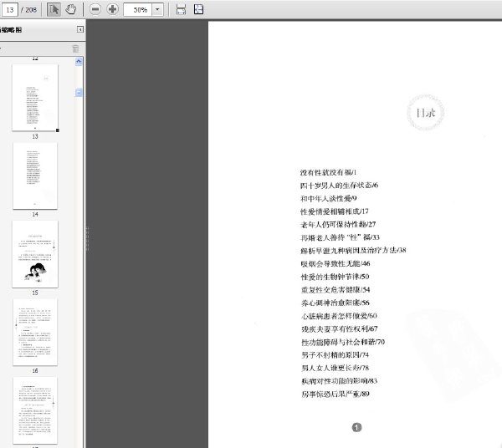Click the page number field showing 13
502x448 pixels.
tap(9, 9)
